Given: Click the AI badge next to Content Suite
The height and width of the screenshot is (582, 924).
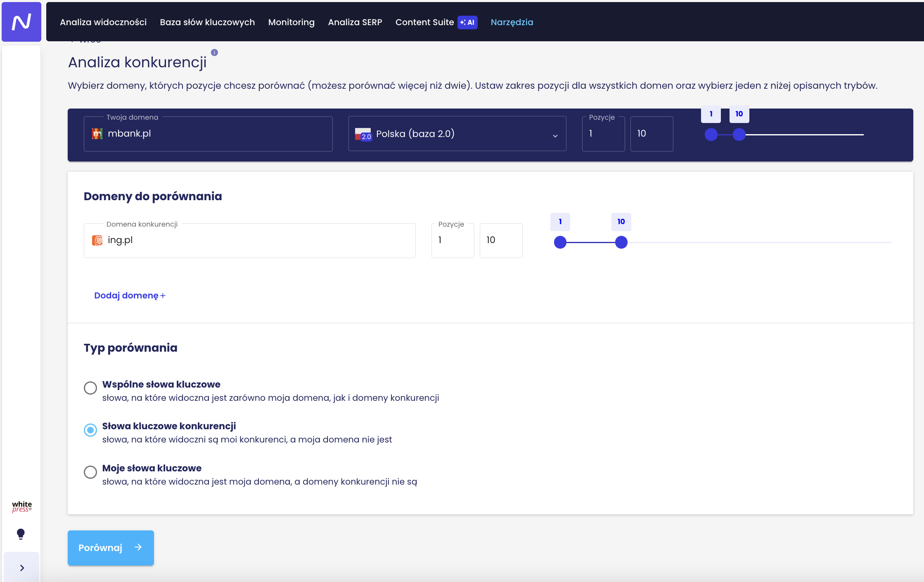Looking at the screenshot, I should 467,22.
